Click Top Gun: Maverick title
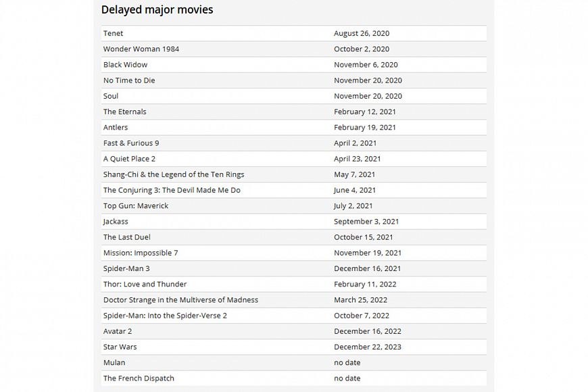Image resolution: width=588 pixels, height=392 pixels. click(136, 205)
